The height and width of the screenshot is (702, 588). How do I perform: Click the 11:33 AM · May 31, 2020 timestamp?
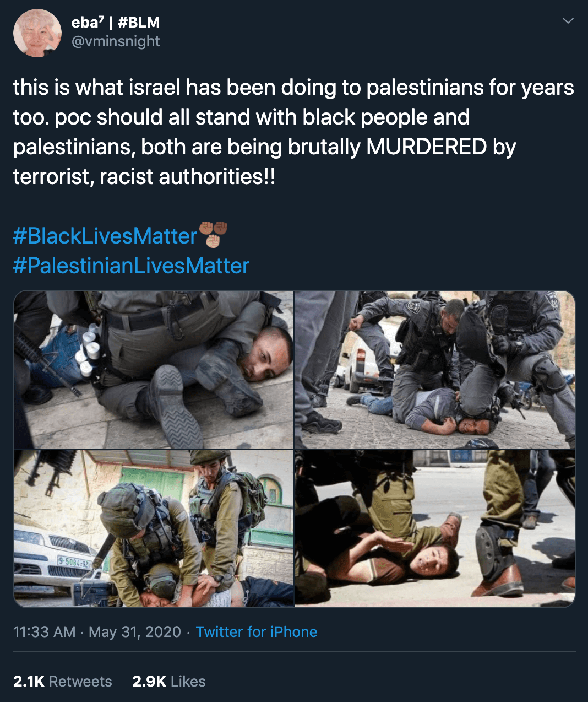point(97,631)
